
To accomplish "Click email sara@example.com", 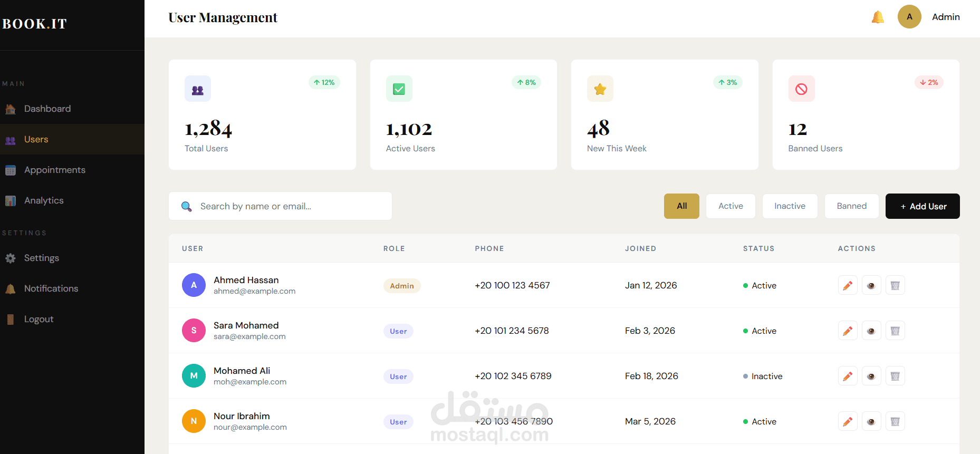I will click(249, 336).
